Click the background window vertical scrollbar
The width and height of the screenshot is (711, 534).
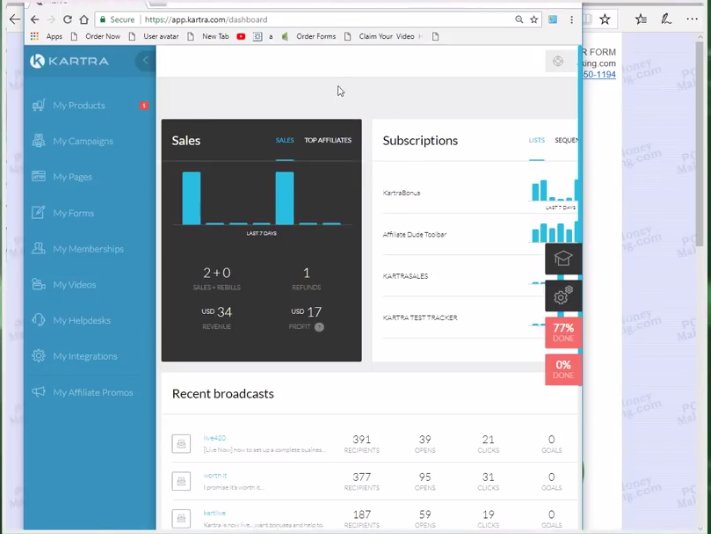pyautogui.click(x=700, y=144)
